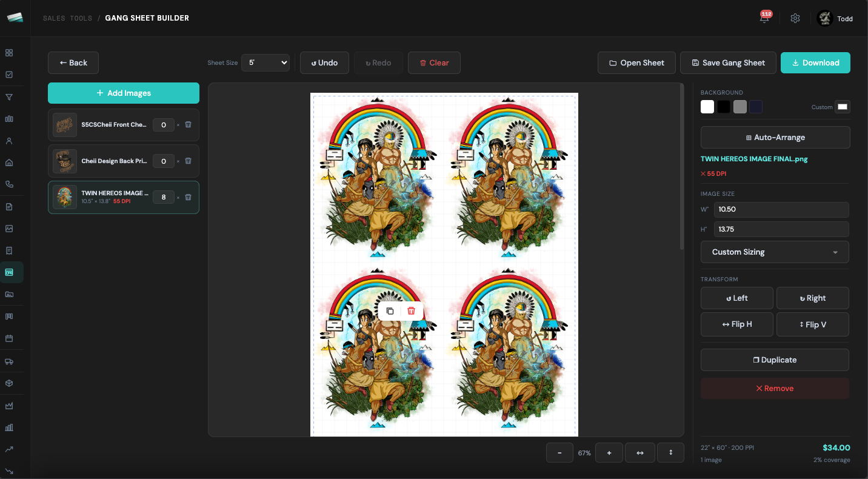The height and width of the screenshot is (479, 868).
Task: Zoom in with the plus button
Action: click(609, 453)
